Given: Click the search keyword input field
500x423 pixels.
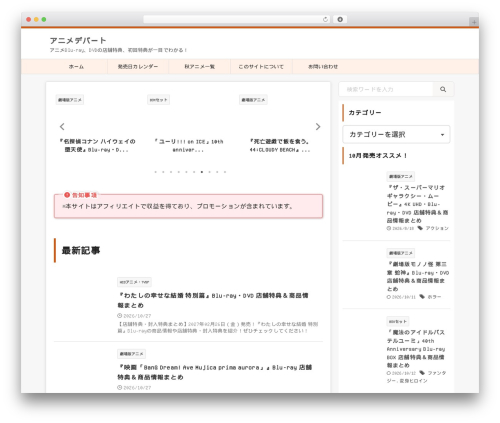Looking at the screenshot, I should tap(386, 89).
